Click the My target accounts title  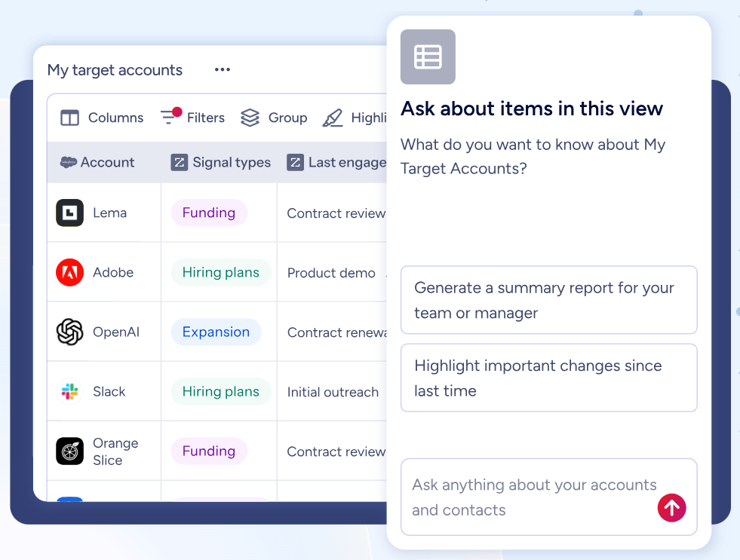coord(115,70)
